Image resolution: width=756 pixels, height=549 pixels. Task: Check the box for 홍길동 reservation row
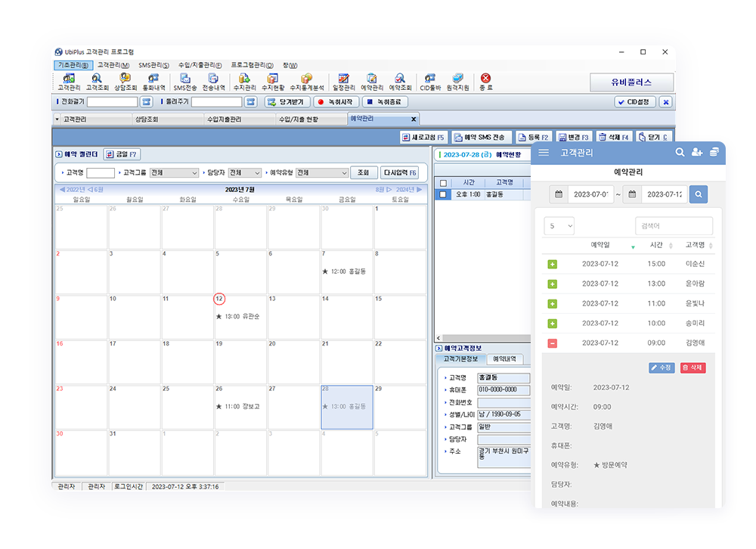[x=444, y=194]
